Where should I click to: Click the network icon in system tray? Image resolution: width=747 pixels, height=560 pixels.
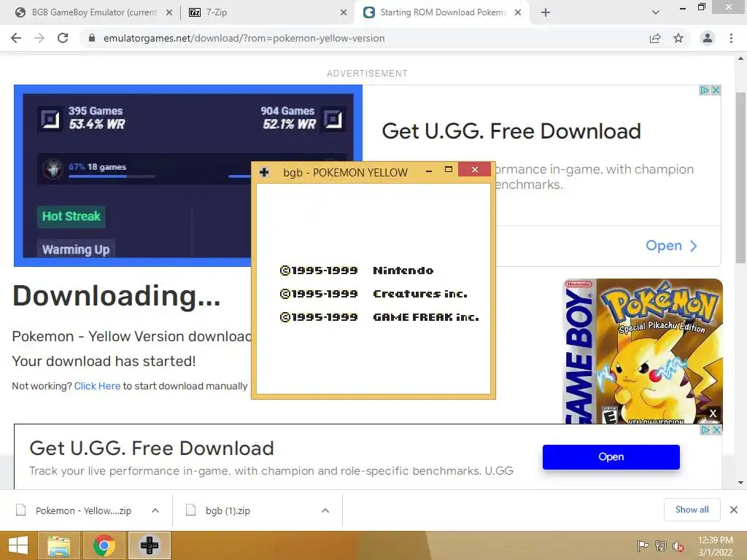tap(661, 546)
